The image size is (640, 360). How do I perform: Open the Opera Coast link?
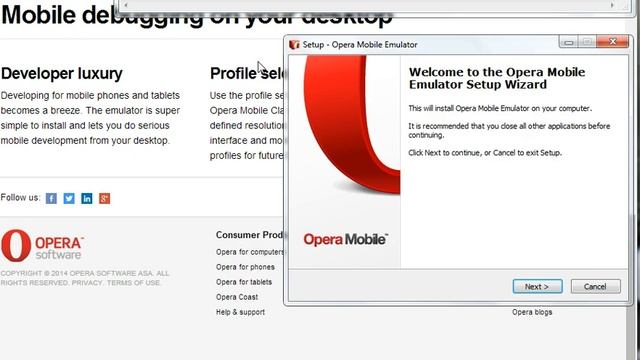pos(237,297)
